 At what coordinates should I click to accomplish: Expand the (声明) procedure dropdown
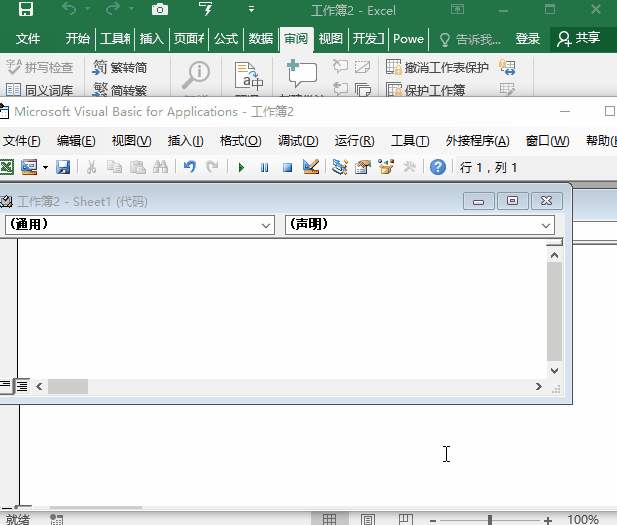click(546, 226)
